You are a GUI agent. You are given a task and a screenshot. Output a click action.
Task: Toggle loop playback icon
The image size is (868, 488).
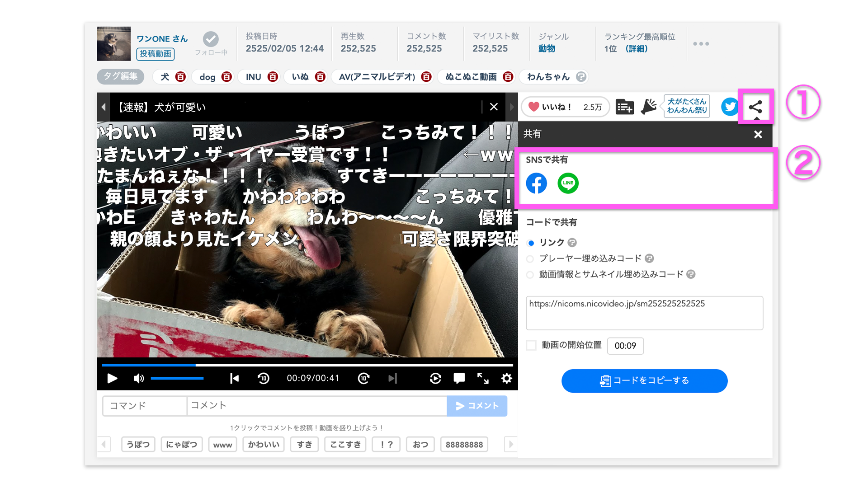(x=435, y=378)
